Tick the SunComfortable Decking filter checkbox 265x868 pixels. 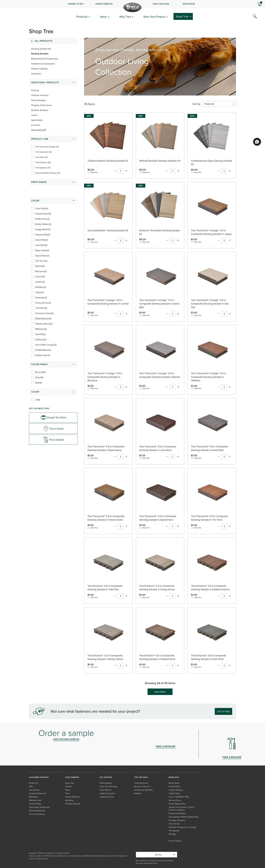(33, 173)
